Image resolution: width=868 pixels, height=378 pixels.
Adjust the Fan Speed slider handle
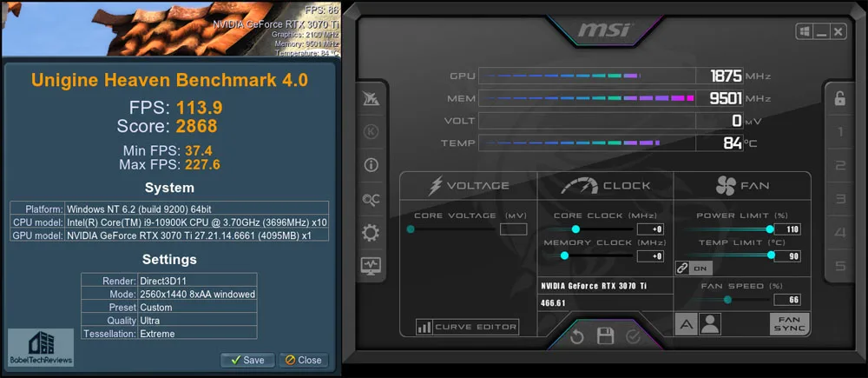point(727,300)
